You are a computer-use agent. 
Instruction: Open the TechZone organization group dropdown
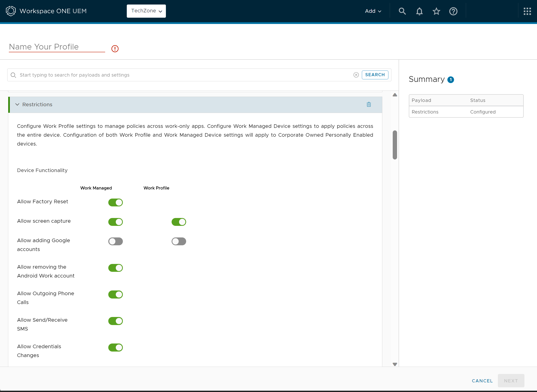[x=146, y=11]
